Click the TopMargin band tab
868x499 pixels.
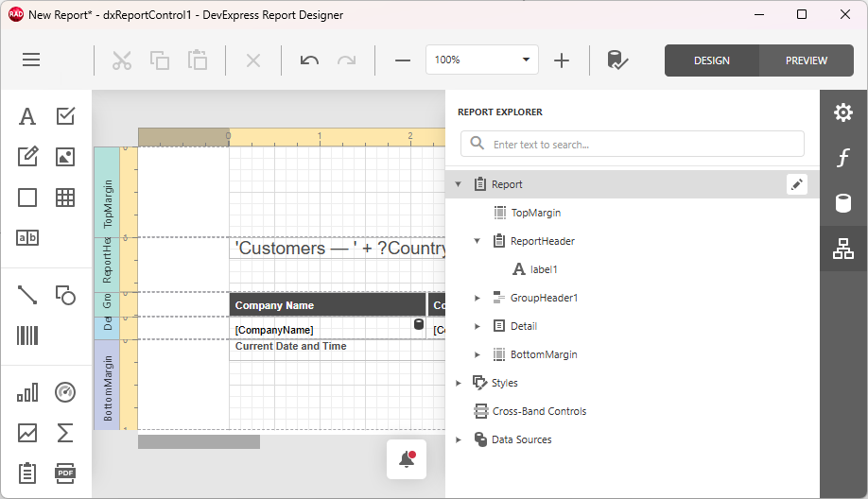click(x=107, y=192)
